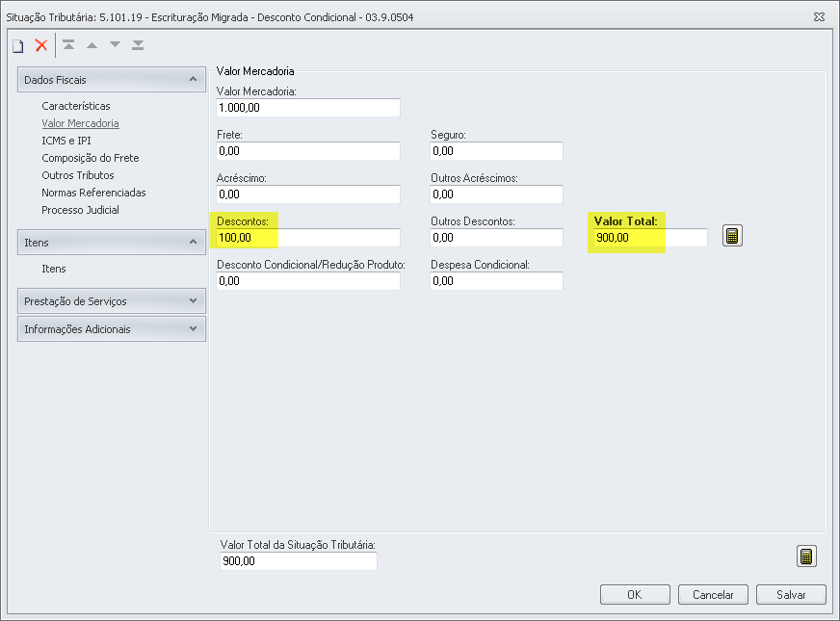Open ICMS e IPI page
This screenshot has width=840, height=621.
pos(66,141)
